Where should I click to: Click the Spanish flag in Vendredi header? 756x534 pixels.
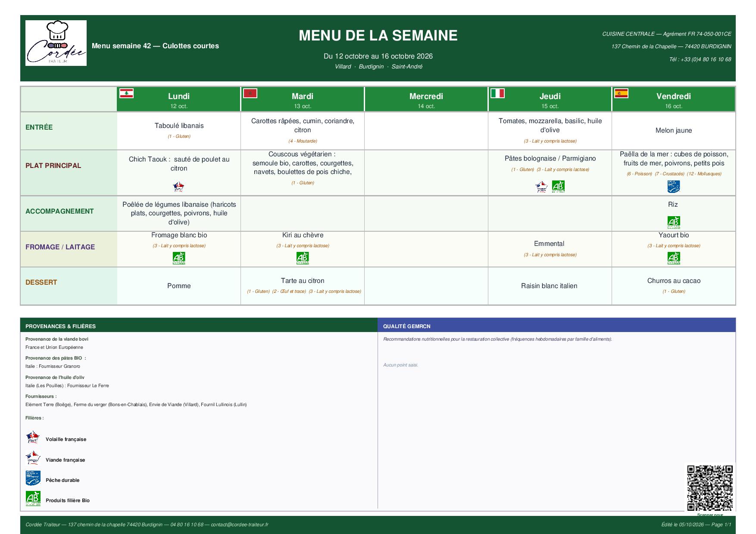[x=621, y=93]
